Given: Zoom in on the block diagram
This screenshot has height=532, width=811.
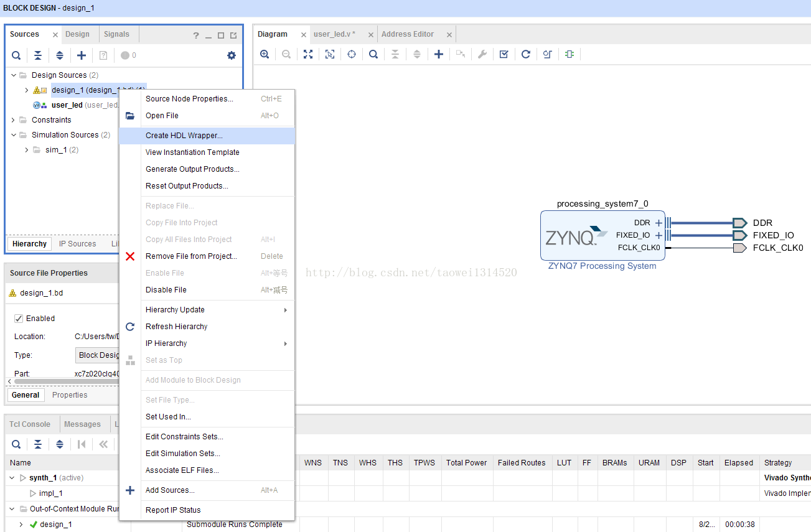Looking at the screenshot, I should [265, 54].
